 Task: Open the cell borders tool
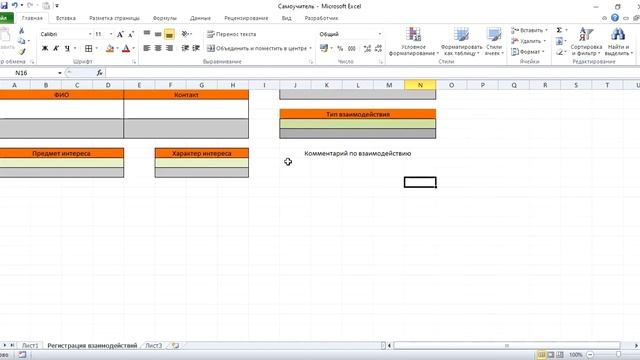click(89, 49)
